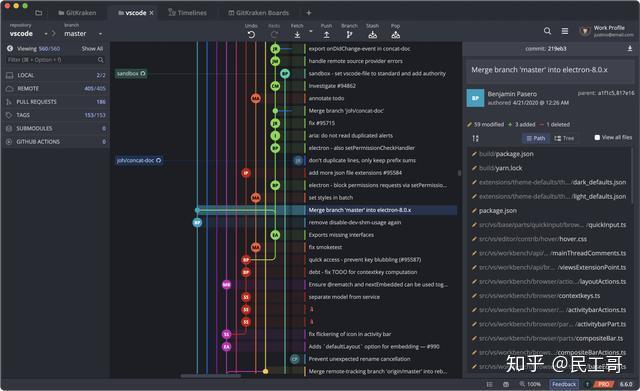The image size is (640, 391).
Task: Expand the LOCAL section
Action: pyautogui.click(x=56, y=75)
